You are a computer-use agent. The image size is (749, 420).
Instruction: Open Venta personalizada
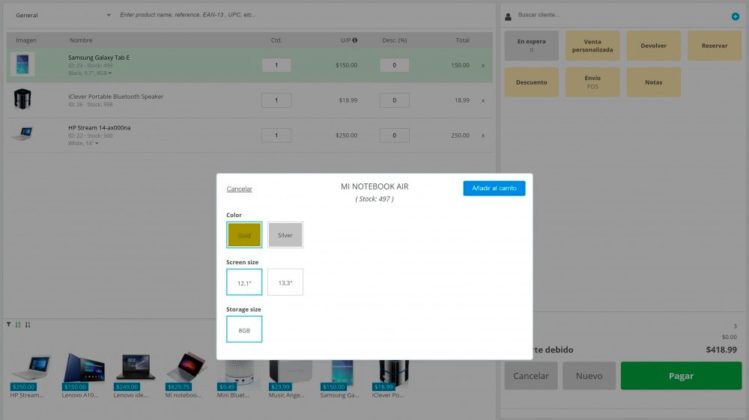coord(592,45)
